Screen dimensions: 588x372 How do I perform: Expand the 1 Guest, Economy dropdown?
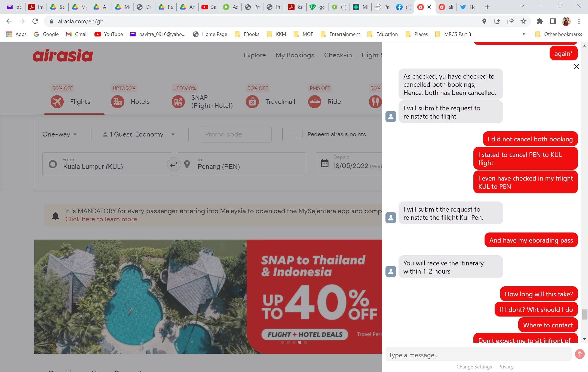coord(139,134)
